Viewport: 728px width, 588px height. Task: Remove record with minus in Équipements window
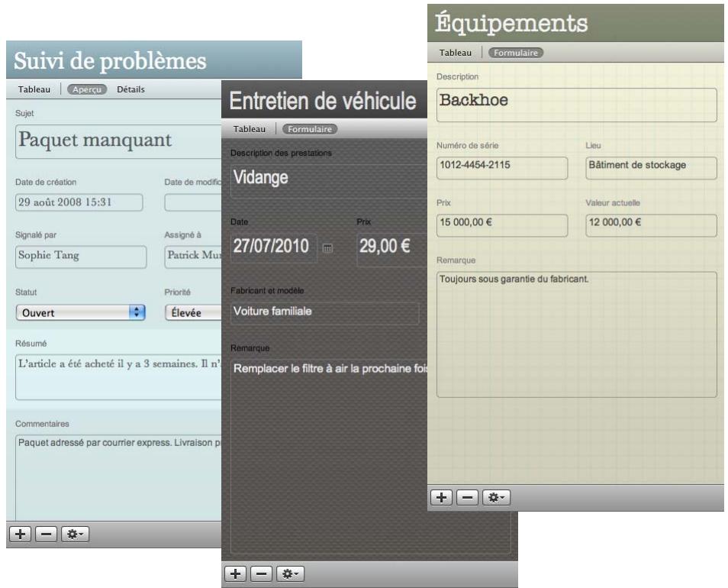pyautogui.click(x=468, y=497)
